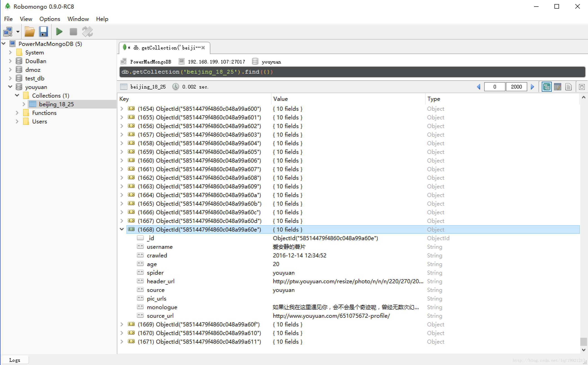The image size is (588, 365).
Task: Toggle the rotate output orientation icon
Action: point(87,32)
